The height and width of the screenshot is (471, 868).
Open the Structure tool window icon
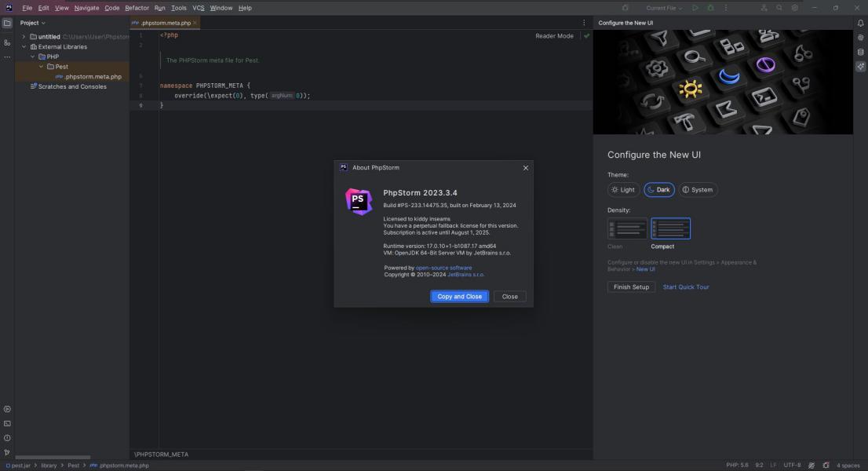7,42
